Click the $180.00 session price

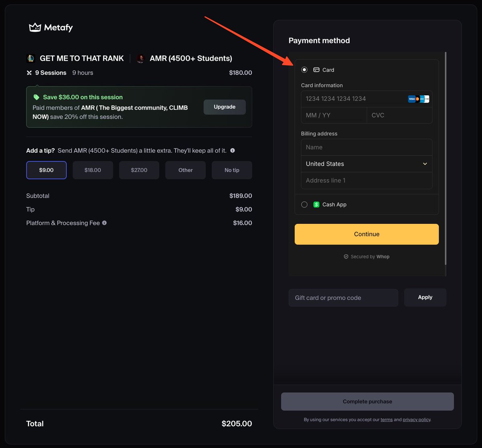point(241,73)
